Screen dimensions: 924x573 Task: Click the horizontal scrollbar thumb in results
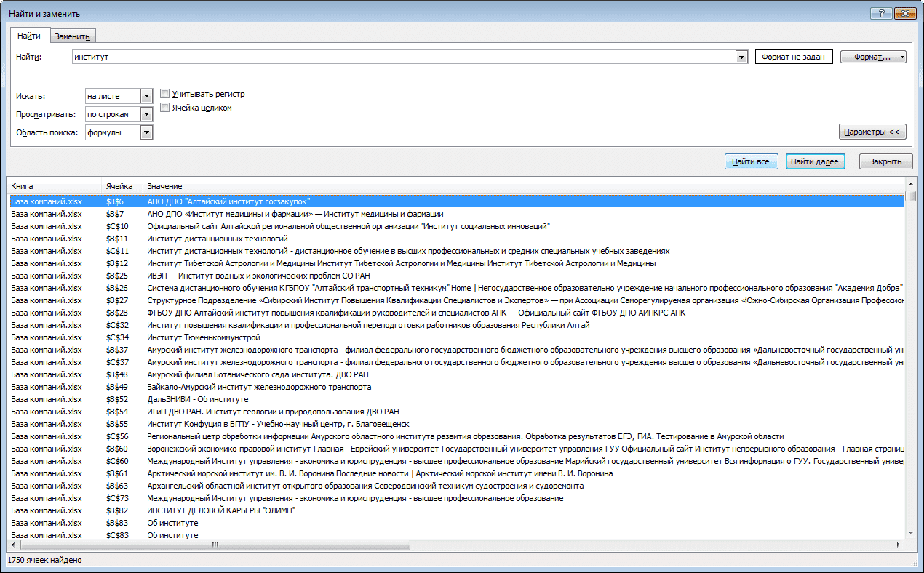tap(215, 545)
